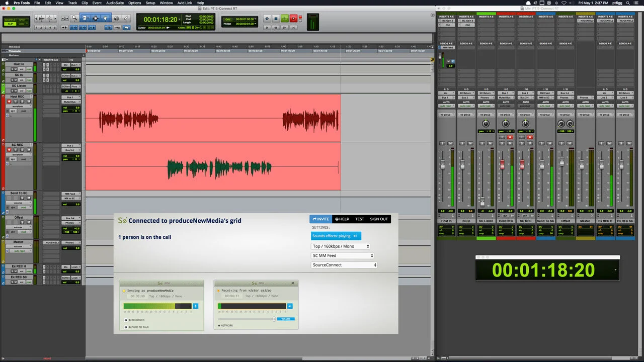644x362 pixels.
Task: Open Offset output selector Phones
Action: (71, 223)
